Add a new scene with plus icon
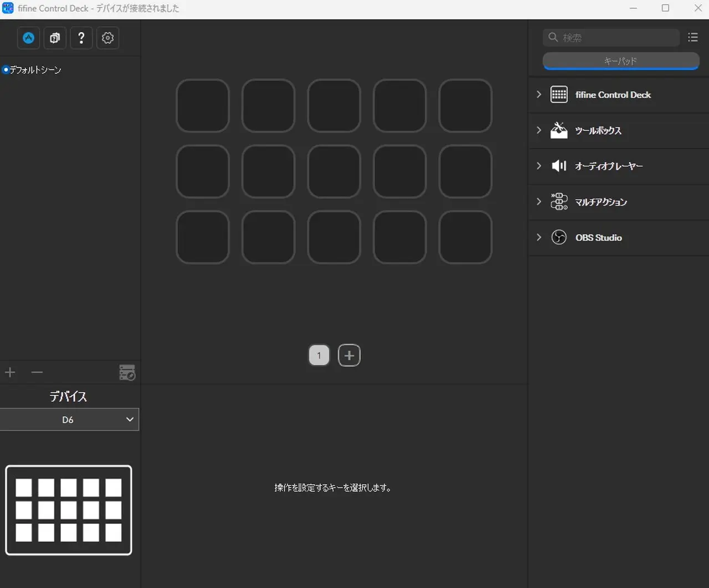 pos(10,372)
